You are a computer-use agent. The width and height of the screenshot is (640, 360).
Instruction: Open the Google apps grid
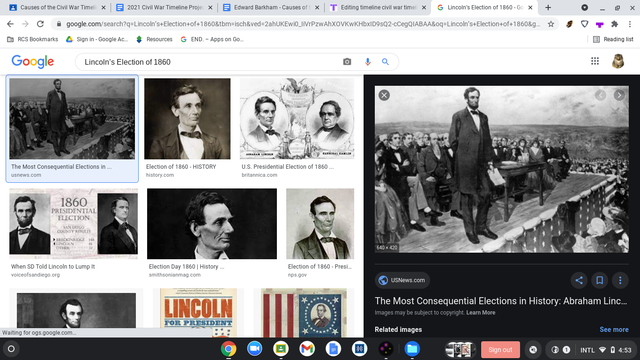pyautogui.click(x=595, y=61)
